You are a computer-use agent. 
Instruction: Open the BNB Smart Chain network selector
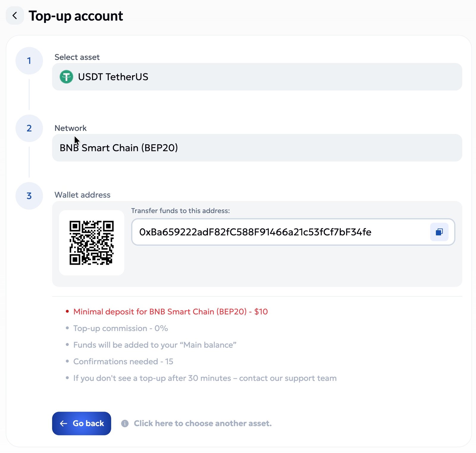coord(257,148)
